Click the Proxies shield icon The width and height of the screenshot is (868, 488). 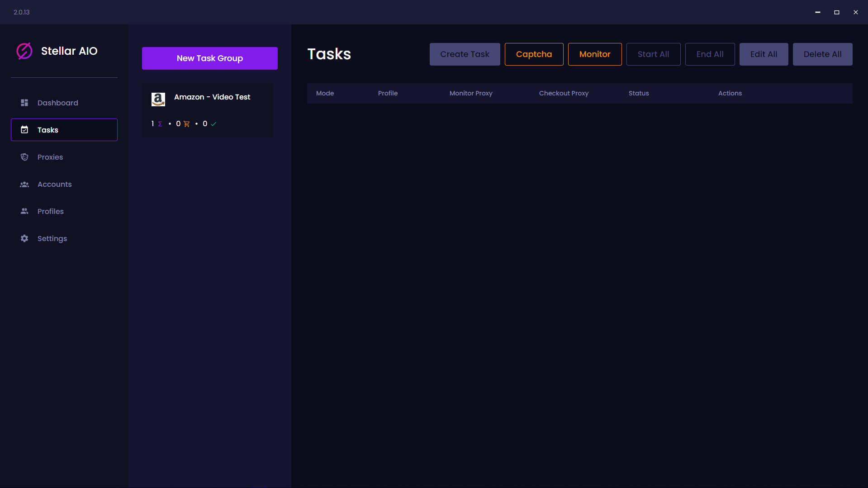[x=24, y=157]
